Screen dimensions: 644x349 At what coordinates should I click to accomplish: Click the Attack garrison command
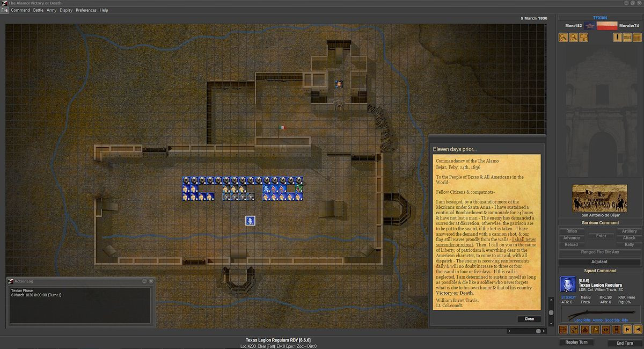629,238
